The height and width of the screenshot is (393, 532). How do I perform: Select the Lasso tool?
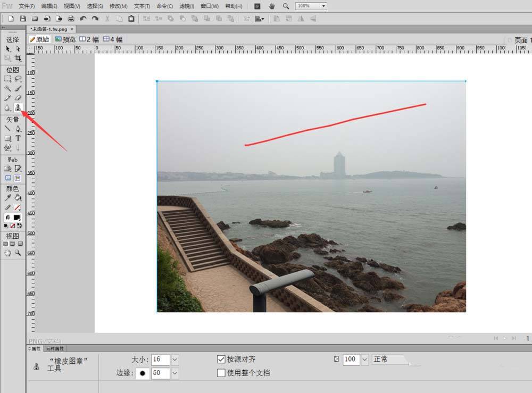coord(18,79)
